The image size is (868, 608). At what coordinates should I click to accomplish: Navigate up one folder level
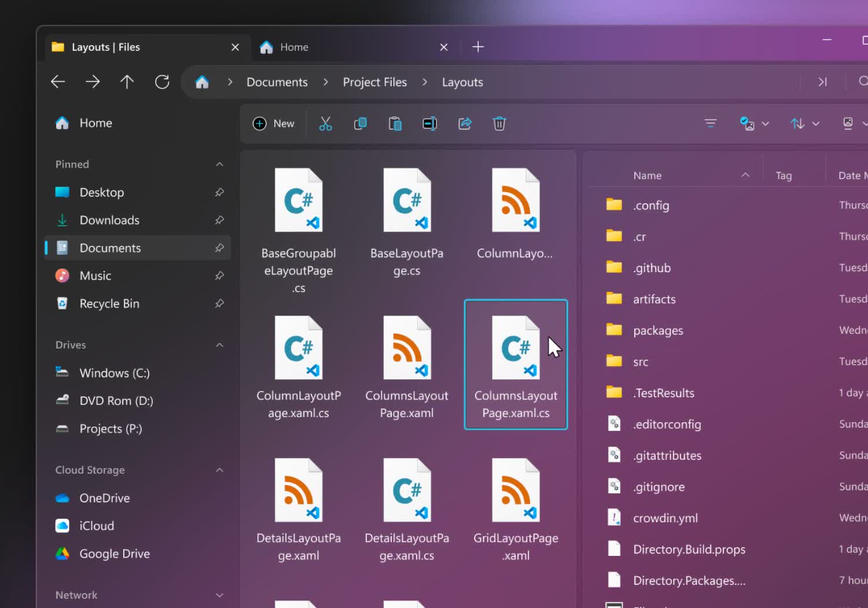(127, 82)
